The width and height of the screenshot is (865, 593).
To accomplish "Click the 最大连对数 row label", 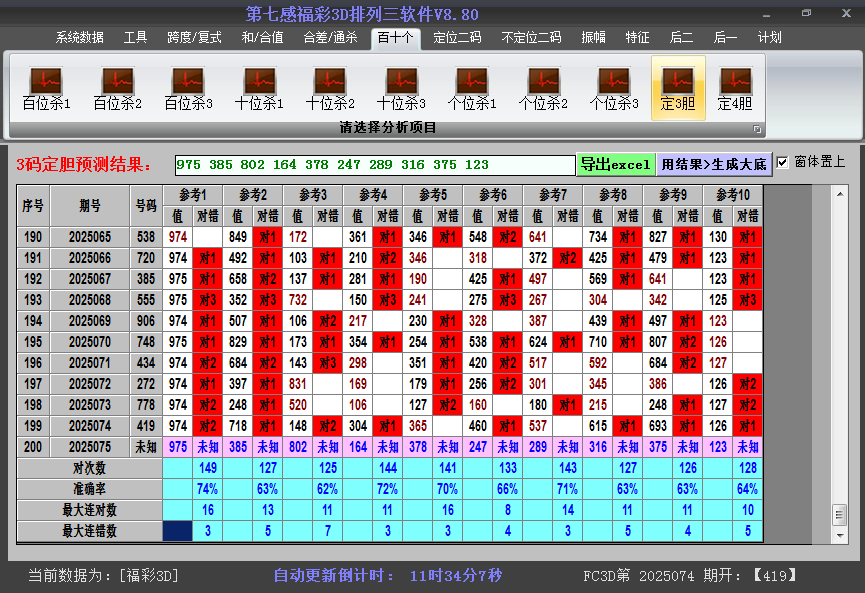I will click(89, 510).
